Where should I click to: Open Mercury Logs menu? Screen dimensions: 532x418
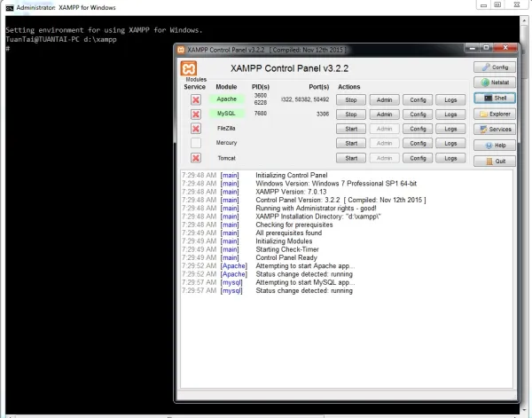pos(450,143)
